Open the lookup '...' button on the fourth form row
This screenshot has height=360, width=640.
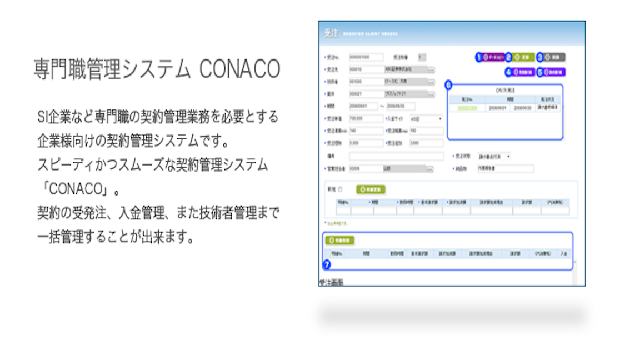point(431,94)
